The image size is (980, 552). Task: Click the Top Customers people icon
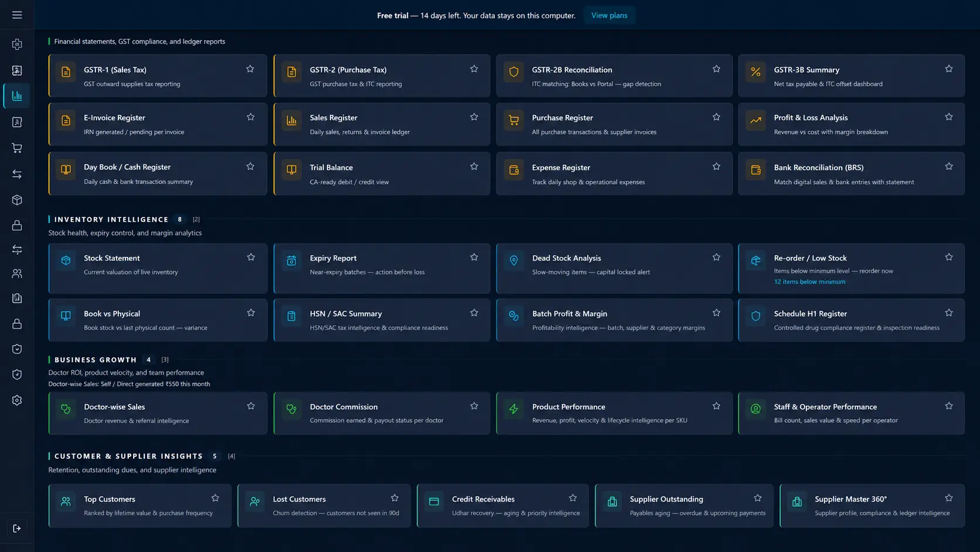pos(66,502)
